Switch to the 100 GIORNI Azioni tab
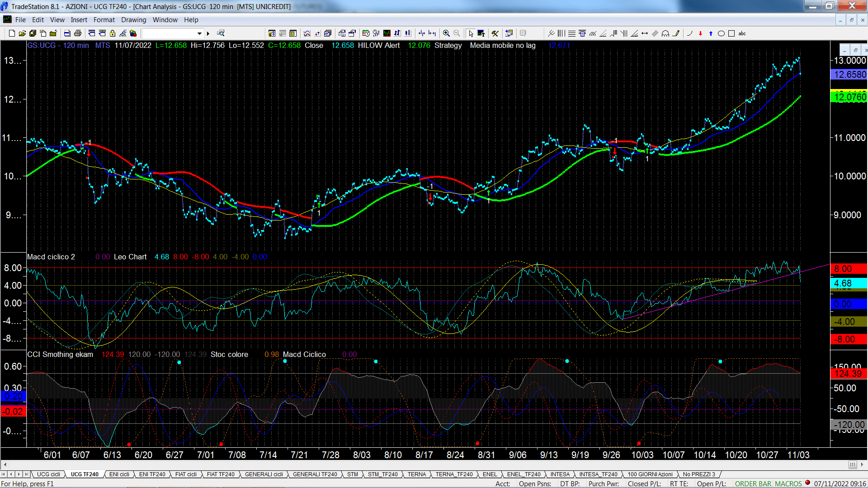 coord(650,474)
